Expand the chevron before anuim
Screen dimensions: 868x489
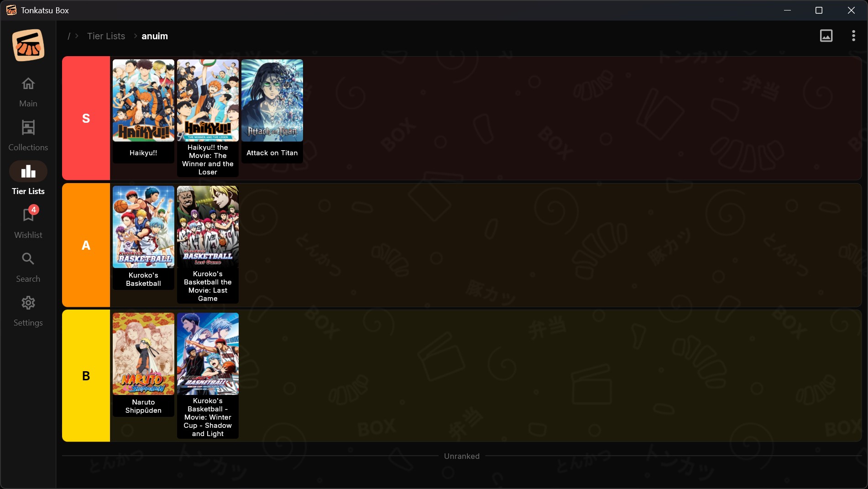(x=135, y=36)
